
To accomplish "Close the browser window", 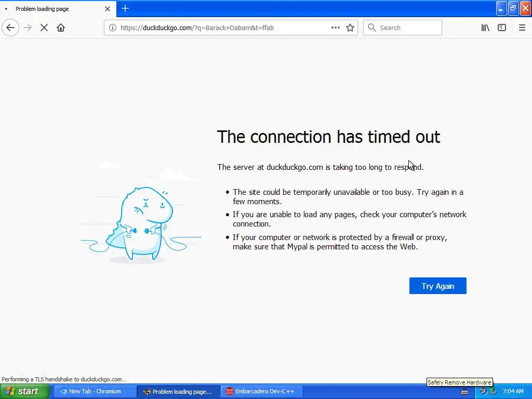I will tap(525, 8).
